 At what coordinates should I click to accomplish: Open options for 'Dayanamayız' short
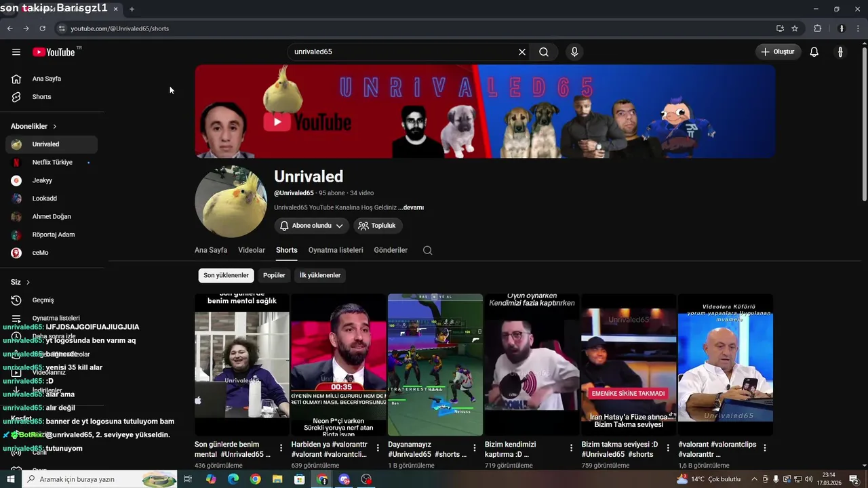[x=475, y=448]
